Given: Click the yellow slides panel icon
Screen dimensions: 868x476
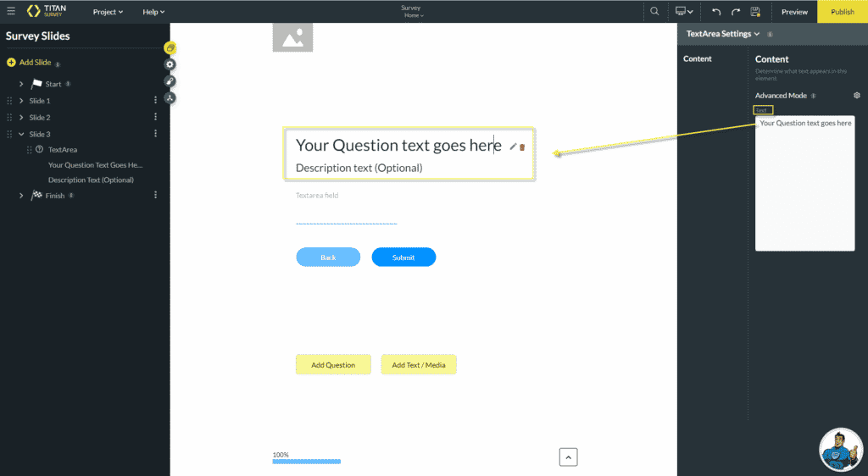Looking at the screenshot, I should (170, 47).
